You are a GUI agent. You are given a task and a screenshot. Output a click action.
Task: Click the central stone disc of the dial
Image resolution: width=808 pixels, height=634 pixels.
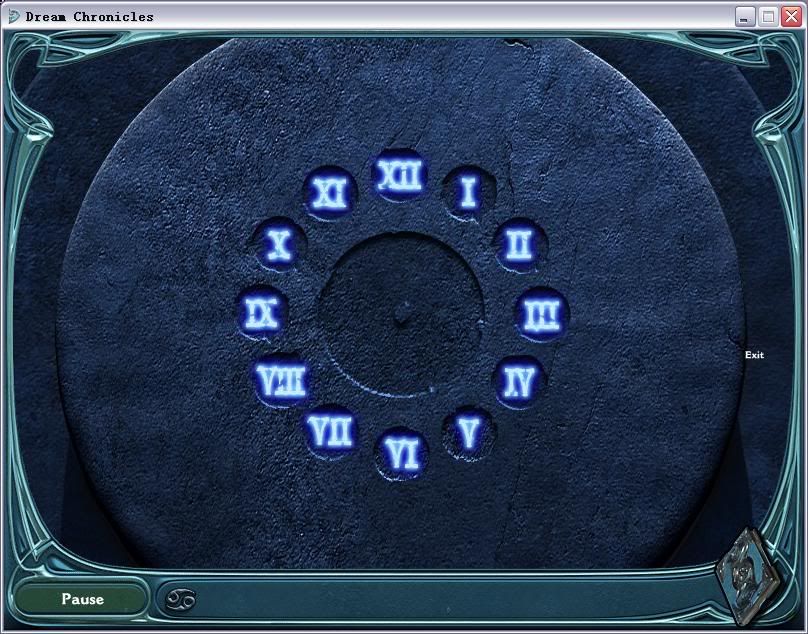(401, 314)
